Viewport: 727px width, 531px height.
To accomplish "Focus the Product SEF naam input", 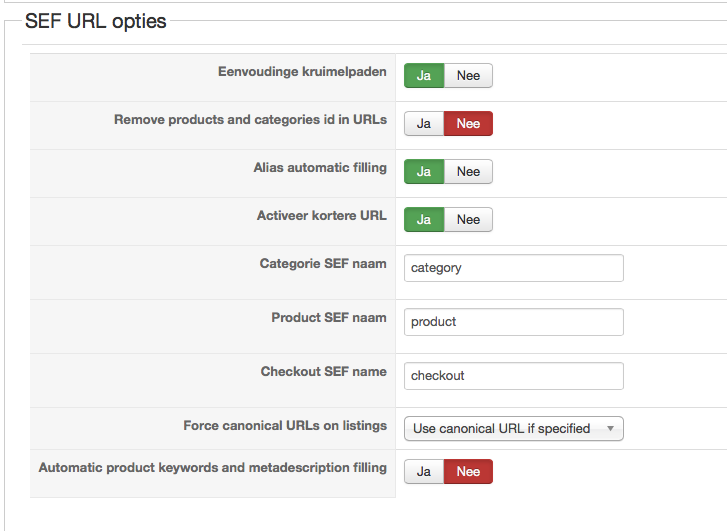I will (x=514, y=322).
